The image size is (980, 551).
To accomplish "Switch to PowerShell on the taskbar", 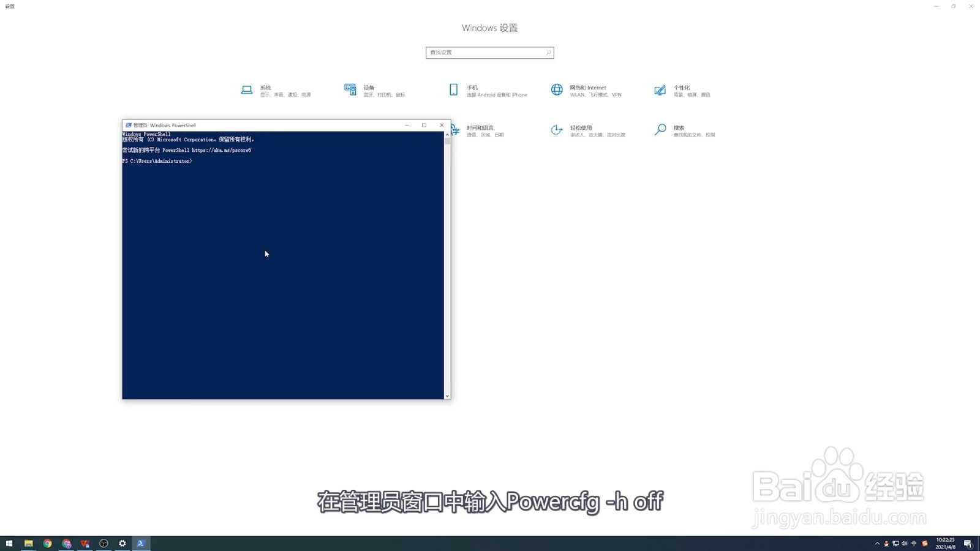I will pos(141,543).
